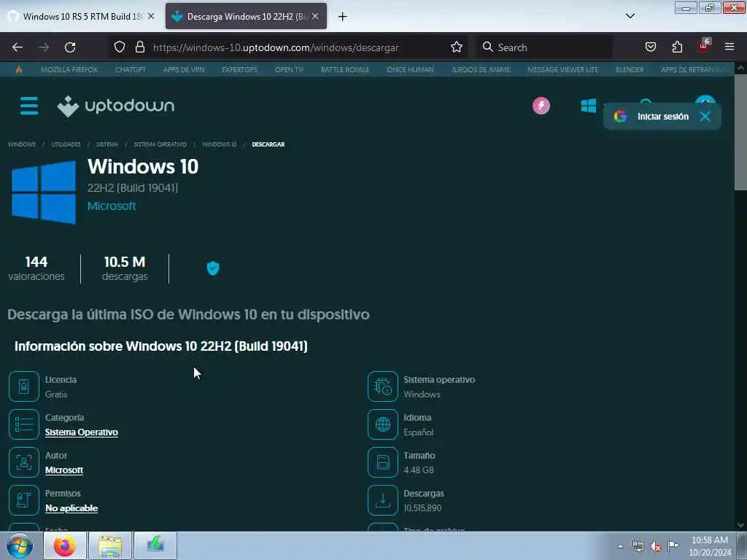Click the site security padlock icon
747x560 pixels.
point(139,47)
